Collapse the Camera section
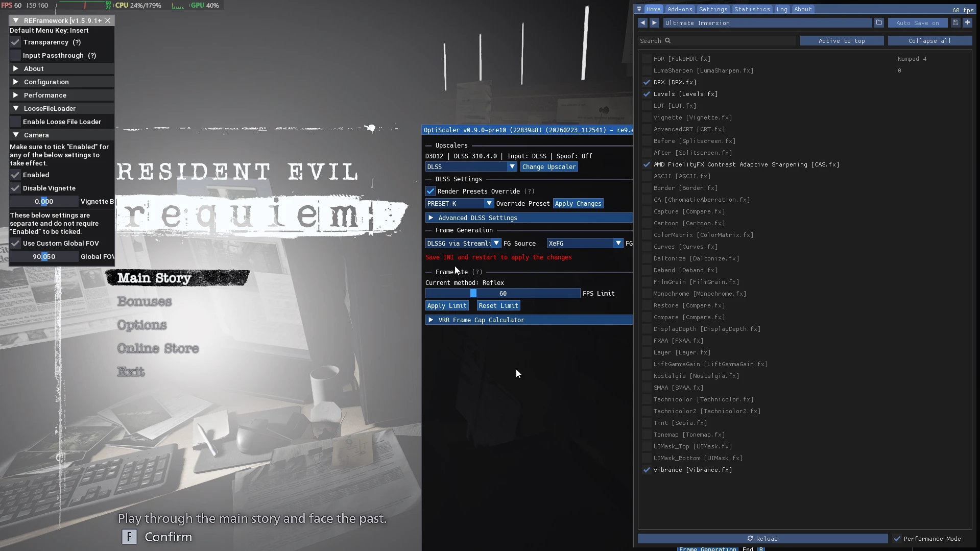The image size is (980, 551). point(62,135)
